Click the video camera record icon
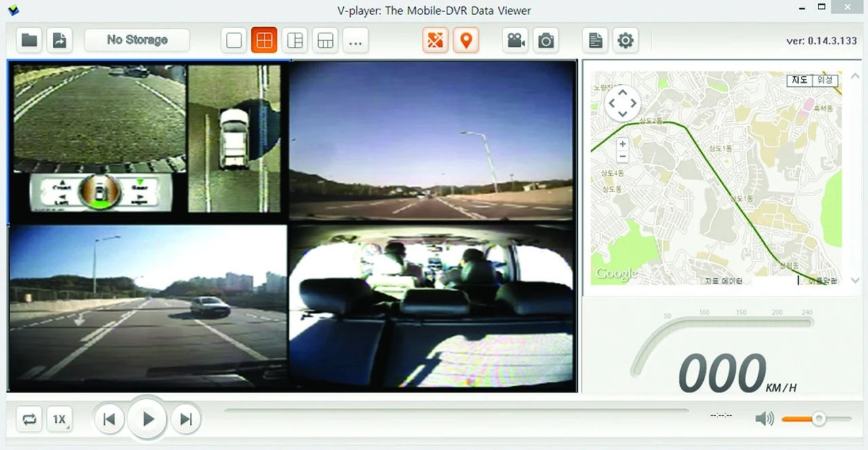This screenshot has height=450, width=868. [x=516, y=41]
